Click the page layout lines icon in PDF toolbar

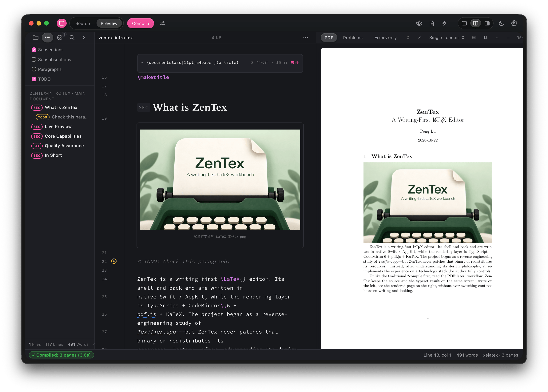pyautogui.click(x=474, y=38)
